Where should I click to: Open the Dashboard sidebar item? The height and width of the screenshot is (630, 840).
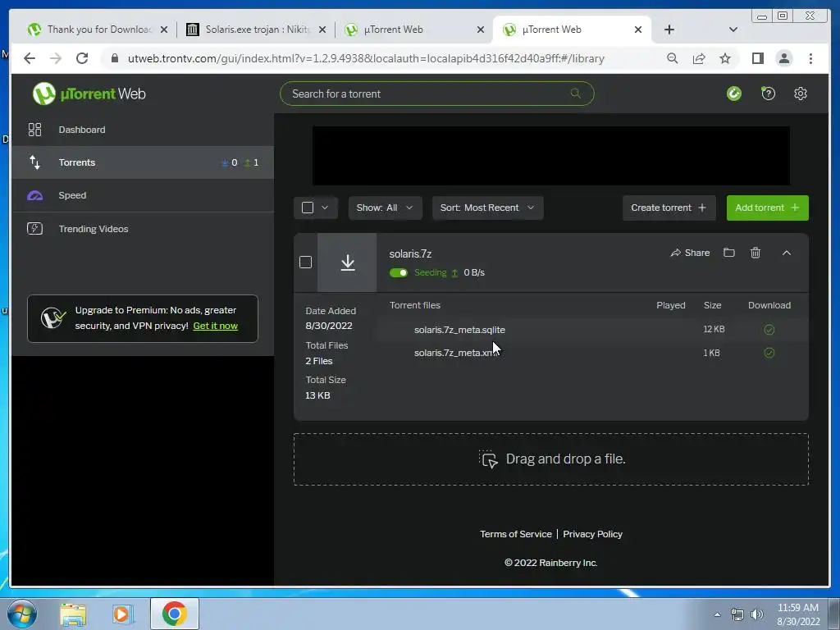[143, 130]
